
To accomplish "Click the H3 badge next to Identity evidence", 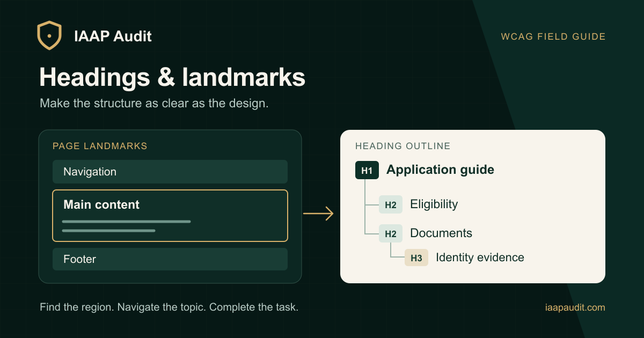I will (x=416, y=258).
